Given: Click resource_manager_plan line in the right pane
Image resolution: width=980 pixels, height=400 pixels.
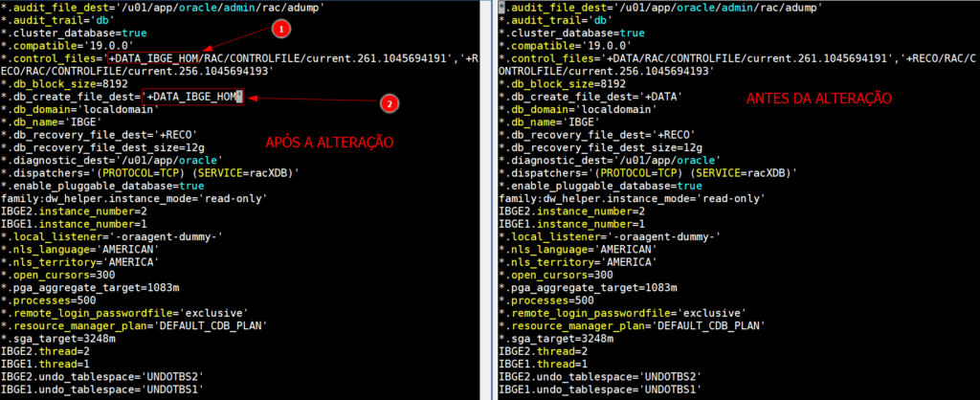Looking at the screenshot, I should (x=633, y=325).
